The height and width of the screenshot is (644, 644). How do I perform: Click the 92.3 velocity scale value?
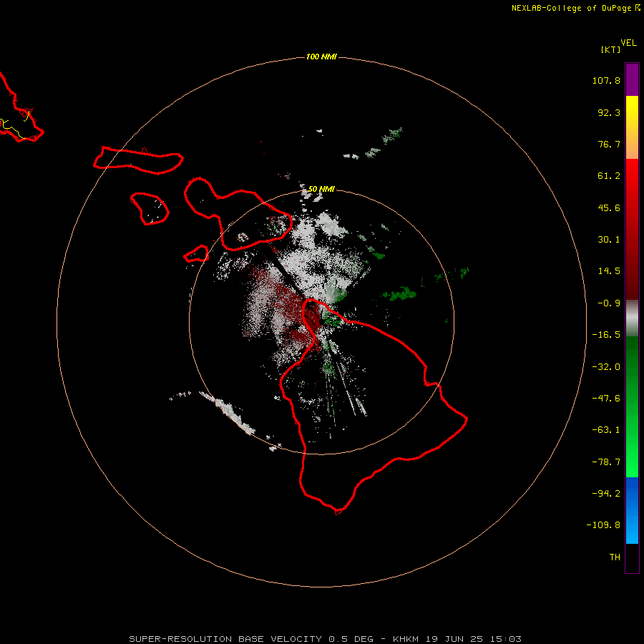(x=609, y=112)
